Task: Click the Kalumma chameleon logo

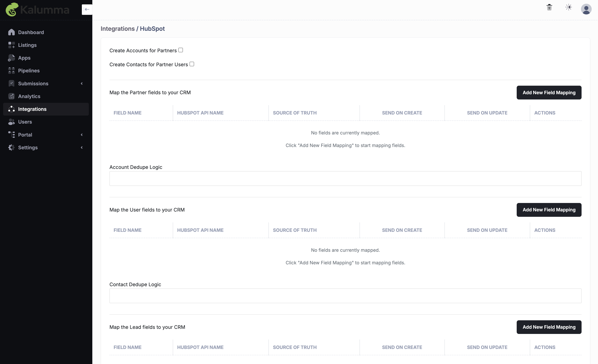Action: 12,10
